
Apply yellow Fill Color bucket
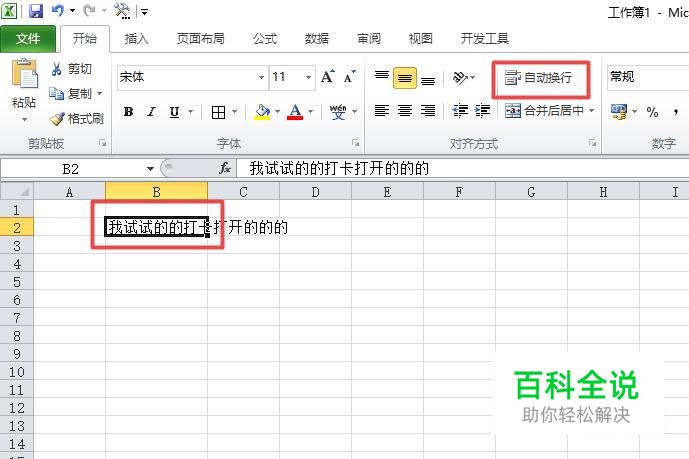(262, 112)
